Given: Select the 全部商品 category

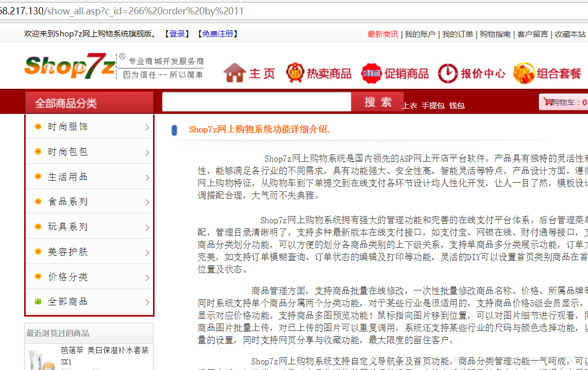Looking at the screenshot, I should 68,301.
